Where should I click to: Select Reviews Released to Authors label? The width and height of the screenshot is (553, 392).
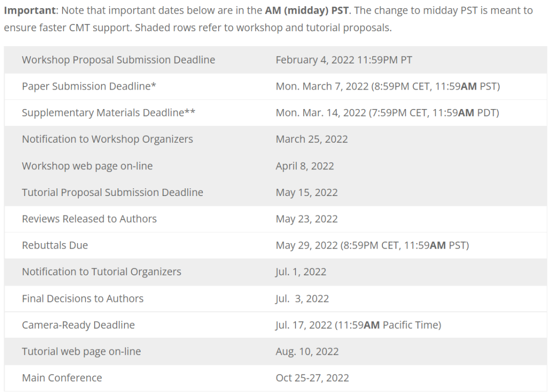89,219
